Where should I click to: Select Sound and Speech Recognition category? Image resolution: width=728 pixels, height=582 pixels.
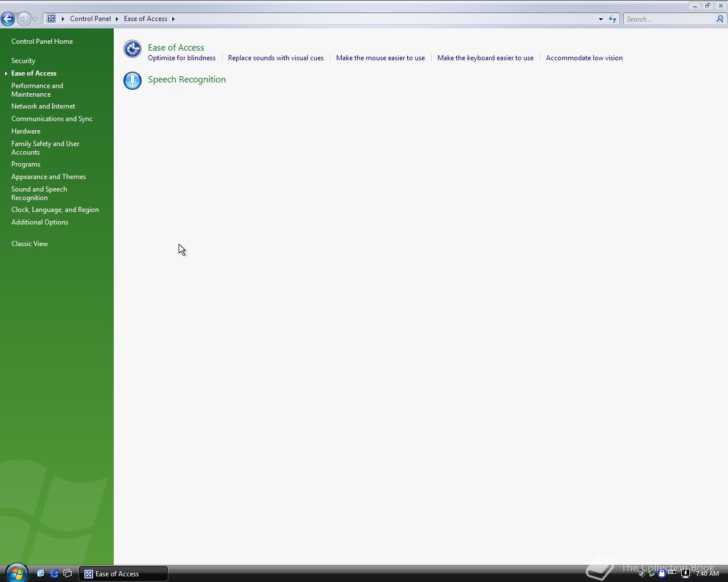39,193
